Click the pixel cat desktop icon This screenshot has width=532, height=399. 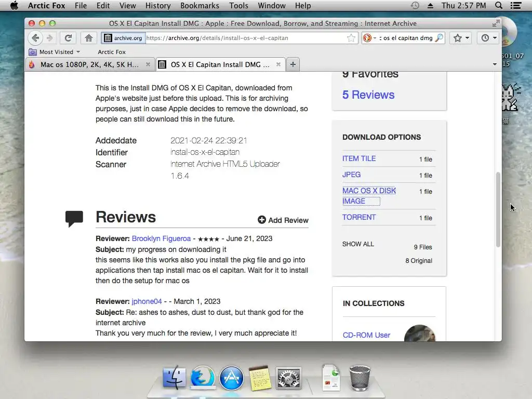(511, 98)
